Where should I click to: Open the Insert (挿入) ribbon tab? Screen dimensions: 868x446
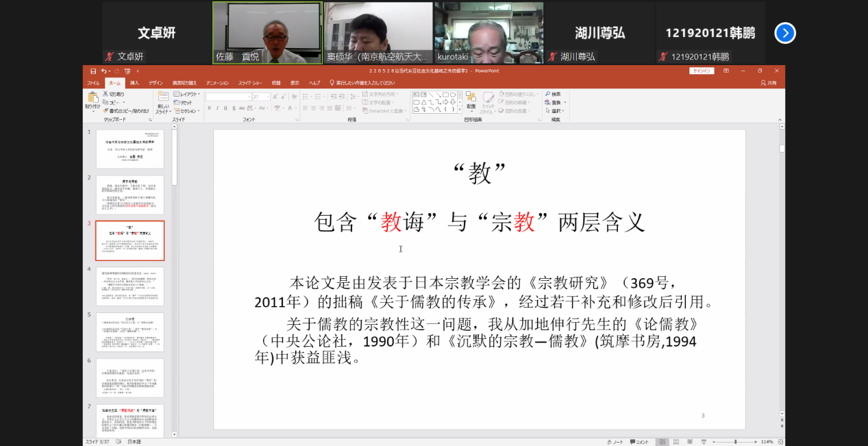point(134,83)
